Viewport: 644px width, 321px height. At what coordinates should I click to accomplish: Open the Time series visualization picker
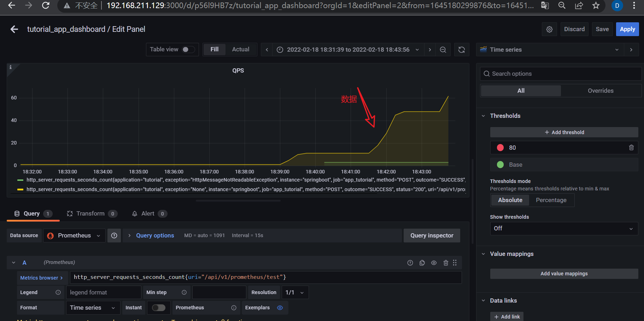(x=550, y=50)
